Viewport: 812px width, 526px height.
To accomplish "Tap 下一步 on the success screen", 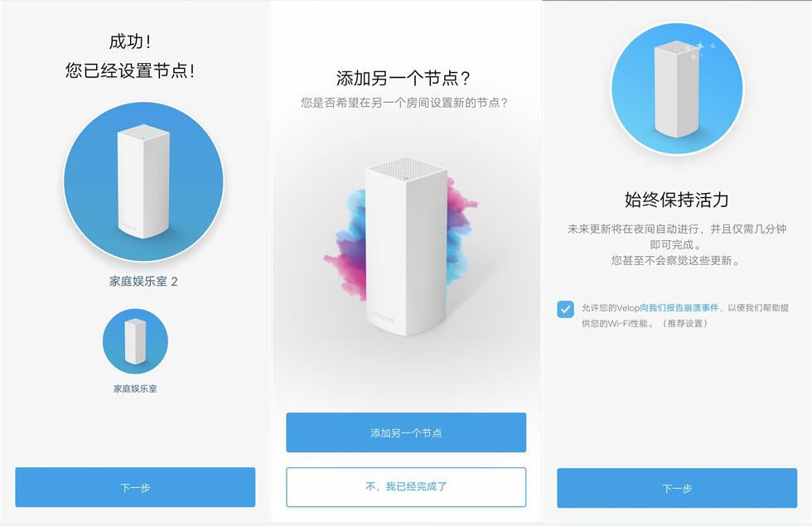I will (135, 487).
